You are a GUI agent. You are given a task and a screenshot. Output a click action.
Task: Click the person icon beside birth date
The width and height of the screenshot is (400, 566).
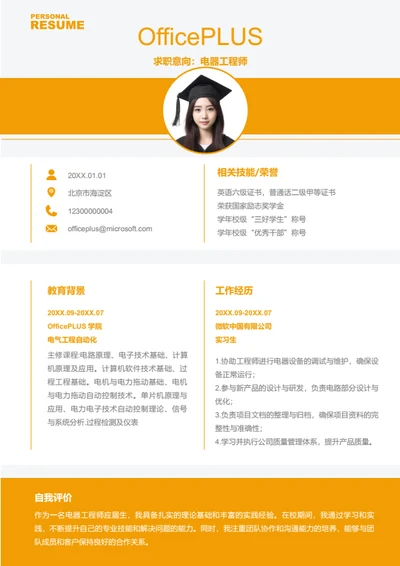51,175
